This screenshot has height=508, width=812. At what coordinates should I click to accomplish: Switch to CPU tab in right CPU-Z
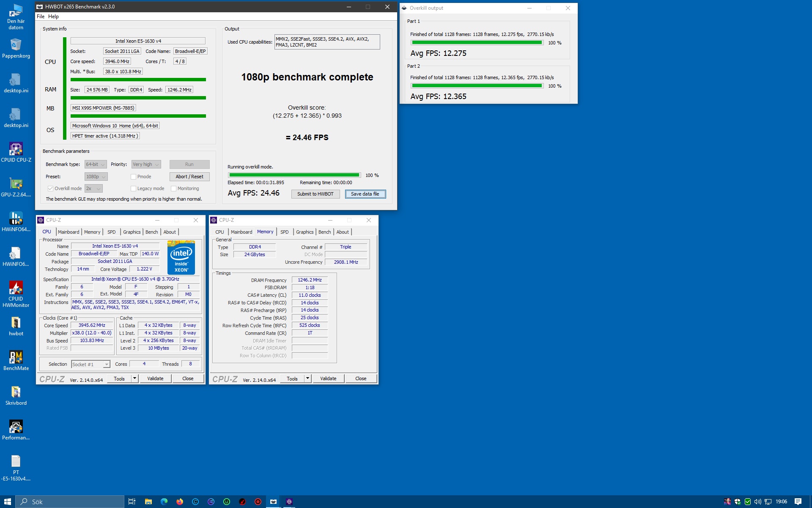[x=219, y=232]
